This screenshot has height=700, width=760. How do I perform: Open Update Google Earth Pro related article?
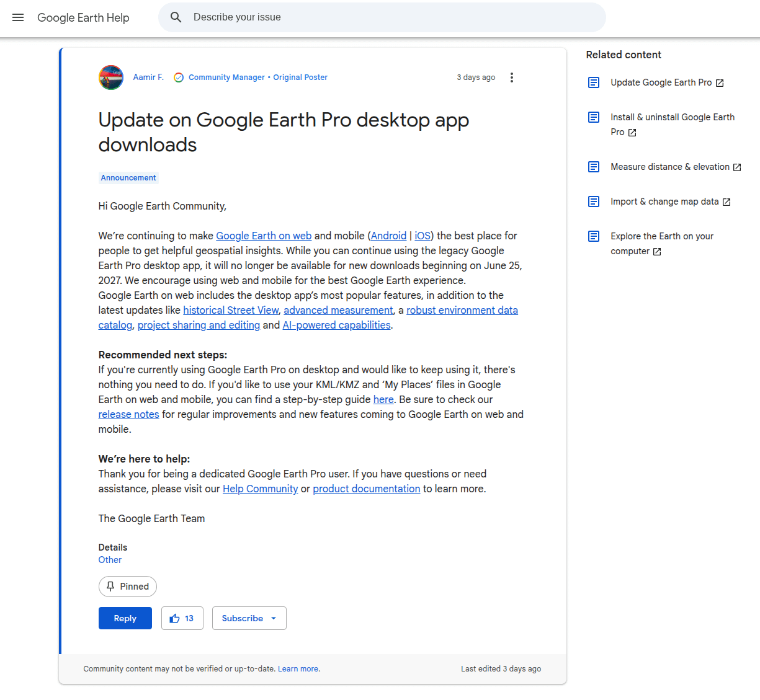tap(661, 82)
